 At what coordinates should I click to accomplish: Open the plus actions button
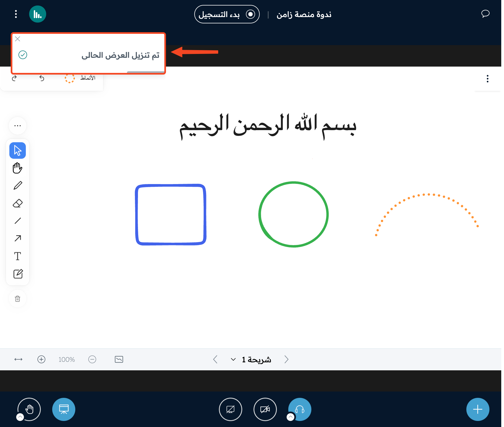click(478, 409)
